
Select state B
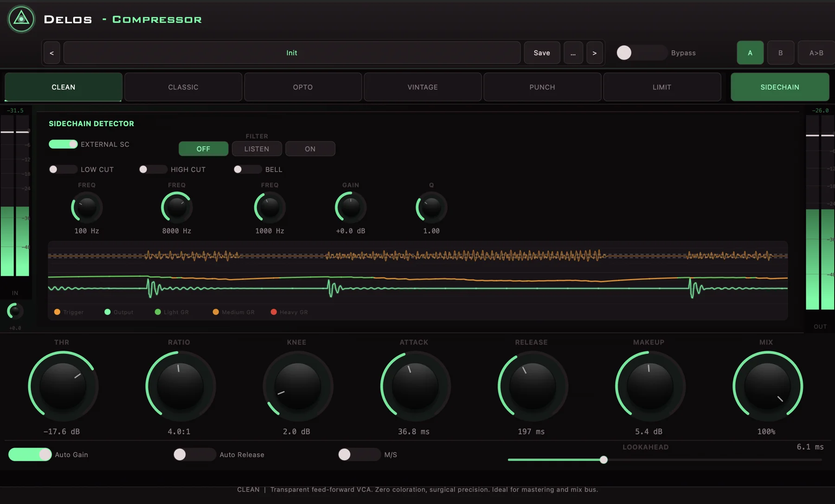(x=780, y=53)
